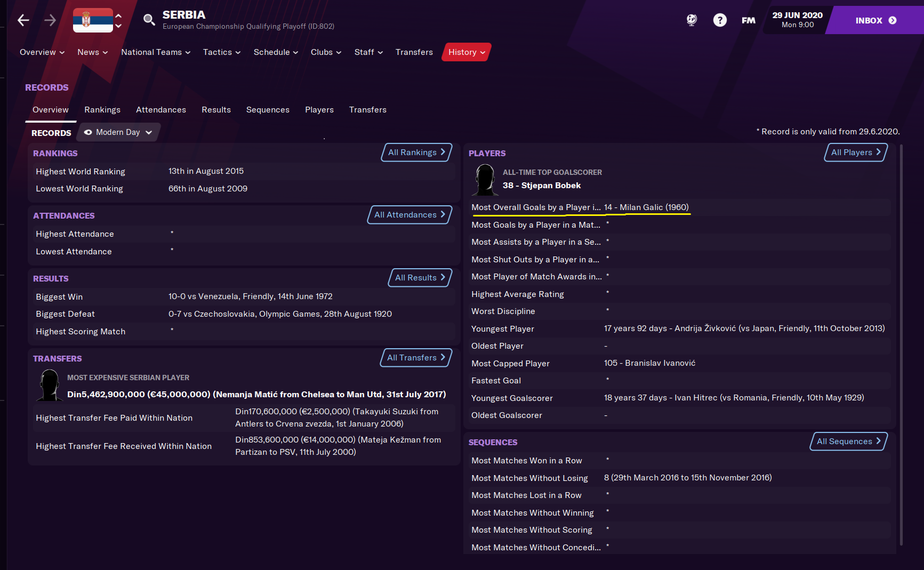Click 13th in August 2015 ranking

point(206,171)
